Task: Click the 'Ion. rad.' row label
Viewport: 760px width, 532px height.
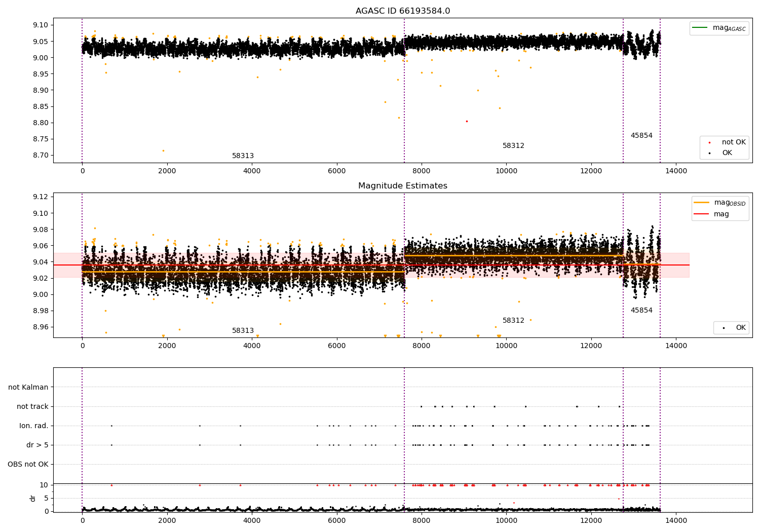Action: pyautogui.click(x=34, y=426)
